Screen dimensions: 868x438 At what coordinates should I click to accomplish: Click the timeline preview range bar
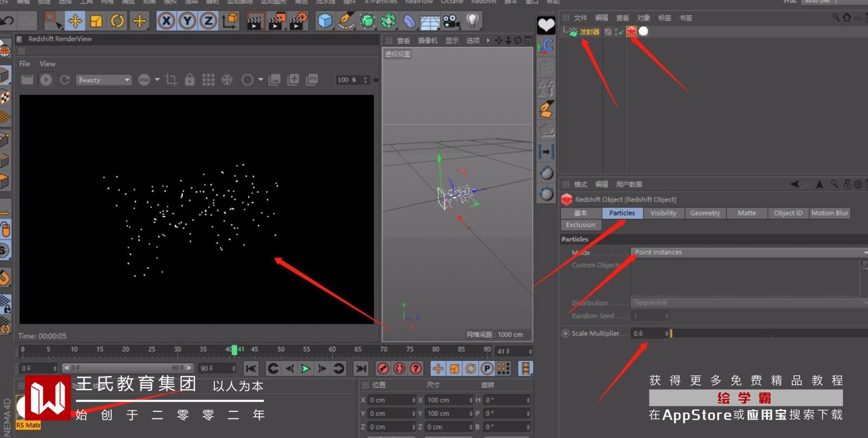click(x=127, y=368)
